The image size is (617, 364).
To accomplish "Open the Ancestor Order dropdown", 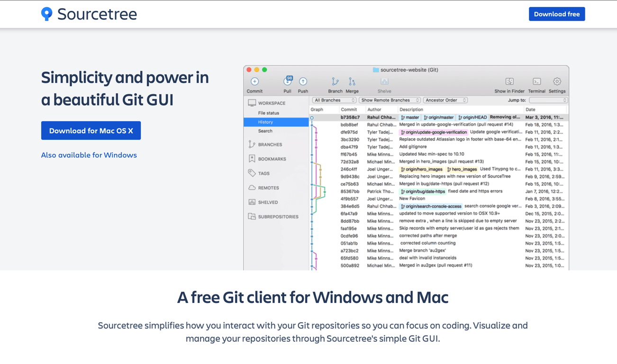I will (445, 100).
